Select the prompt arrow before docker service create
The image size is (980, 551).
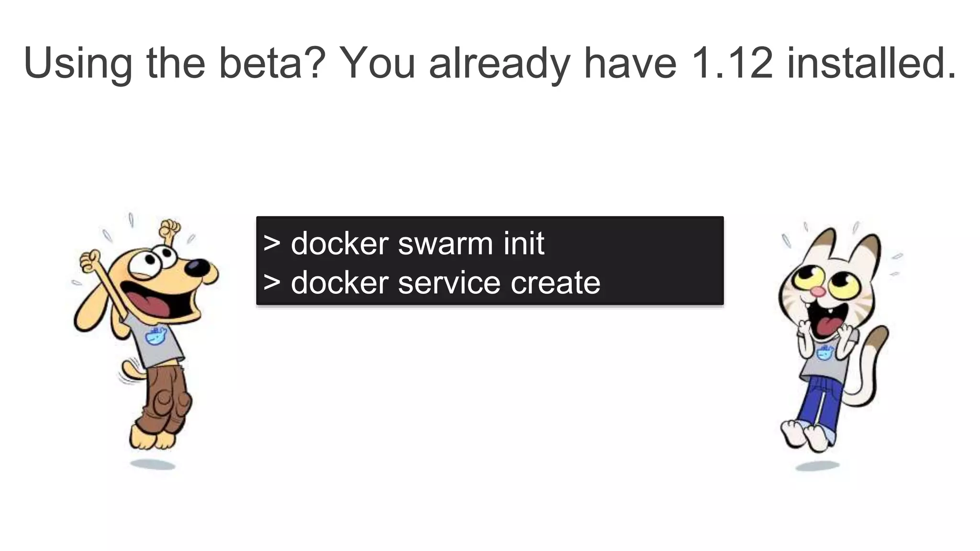[x=272, y=282]
